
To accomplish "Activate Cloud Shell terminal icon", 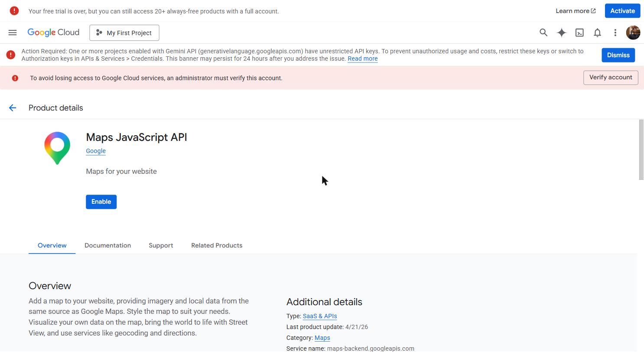I will click(579, 33).
